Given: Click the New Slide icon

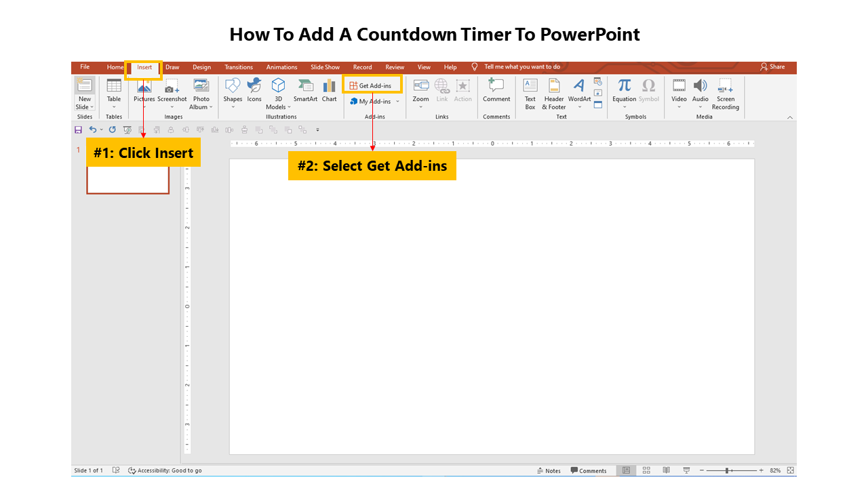Looking at the screenshot, I should click(84, 85).
